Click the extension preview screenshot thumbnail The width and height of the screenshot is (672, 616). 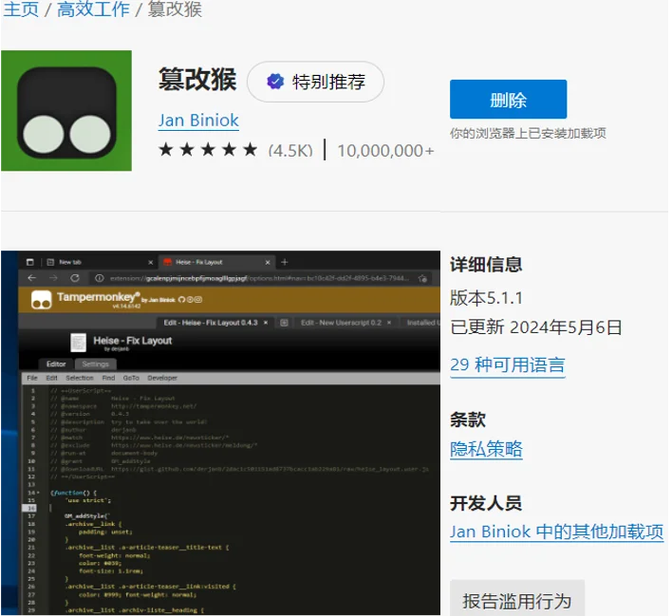coord(220,433)
